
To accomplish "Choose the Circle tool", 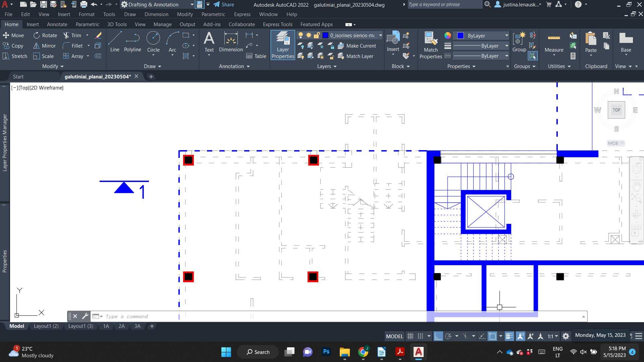I will pos(153,42).
